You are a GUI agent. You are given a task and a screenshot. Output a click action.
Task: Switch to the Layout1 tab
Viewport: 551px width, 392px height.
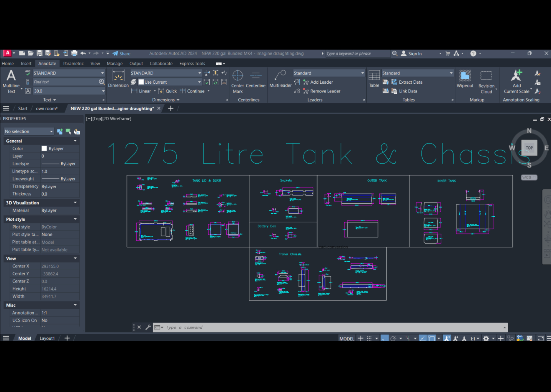pos(47,338)
